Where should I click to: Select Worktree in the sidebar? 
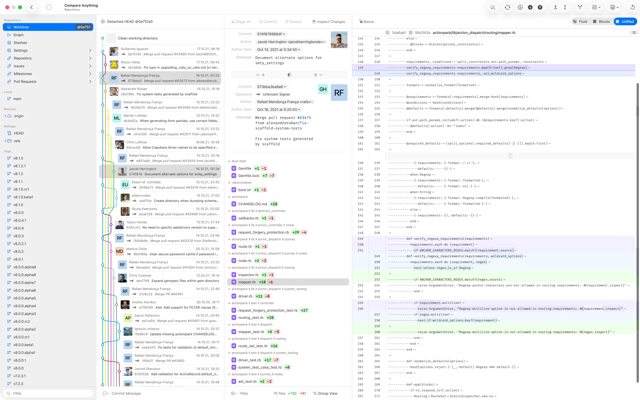click(x=48, y=27)
